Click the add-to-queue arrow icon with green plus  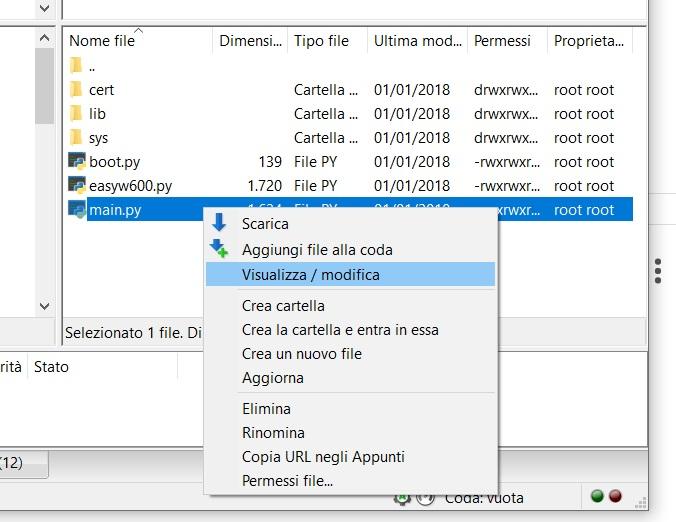click(219, 248)
